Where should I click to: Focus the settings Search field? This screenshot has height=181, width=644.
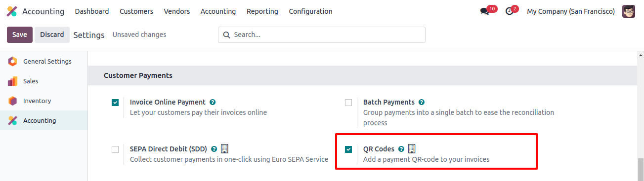point(322,35)
